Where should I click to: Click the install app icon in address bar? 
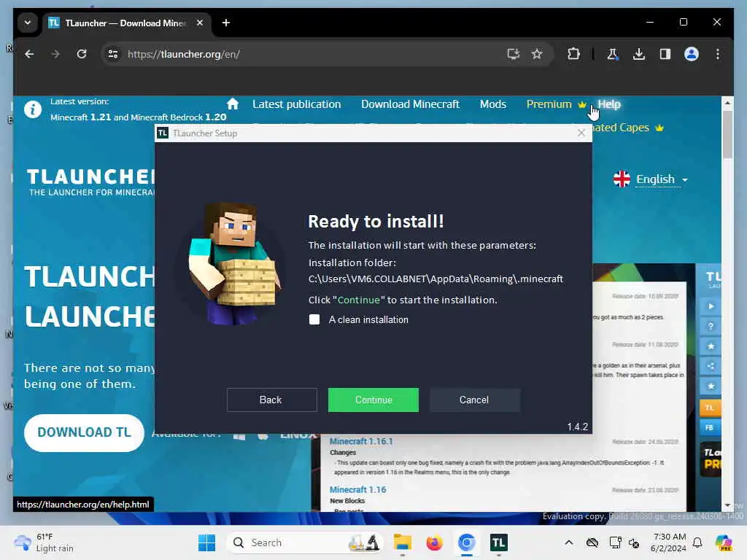point(513,54)
